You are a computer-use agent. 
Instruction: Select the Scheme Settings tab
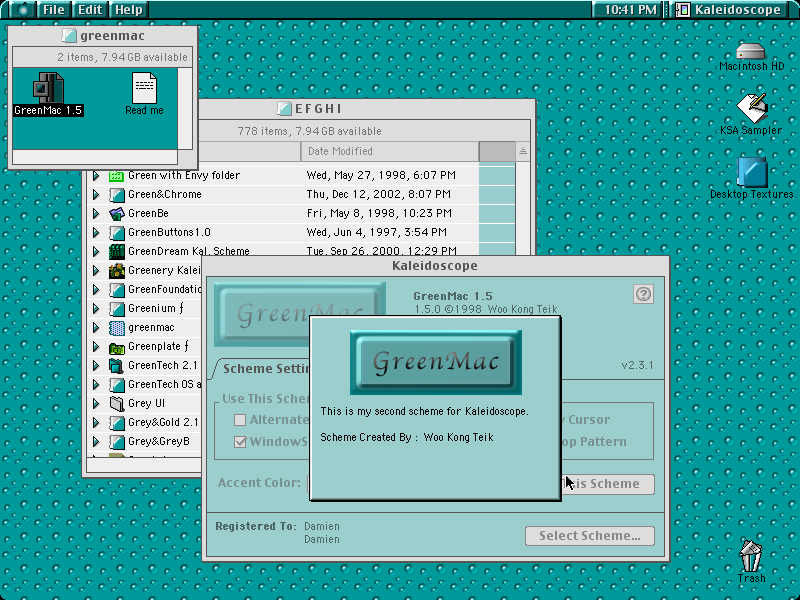click(264, 368)
